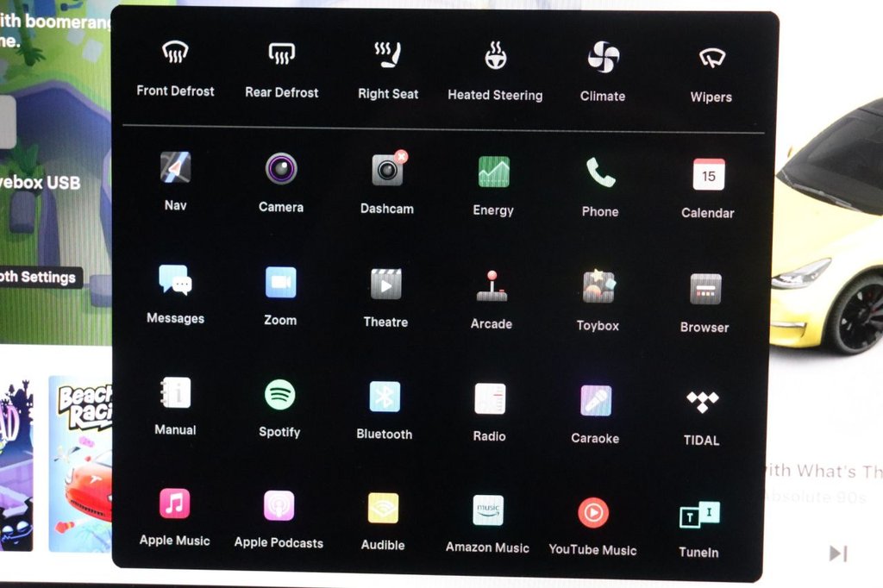Screen dimensions: 883x588
Task: Open the Energy app
Action: [x=493, y=172]
